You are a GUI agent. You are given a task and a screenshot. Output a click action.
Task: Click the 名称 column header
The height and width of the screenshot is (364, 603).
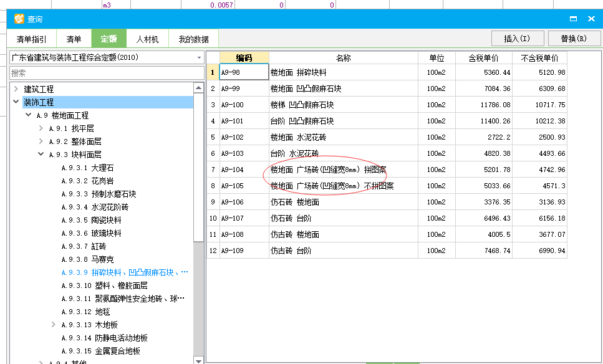[x=344, y=58]
